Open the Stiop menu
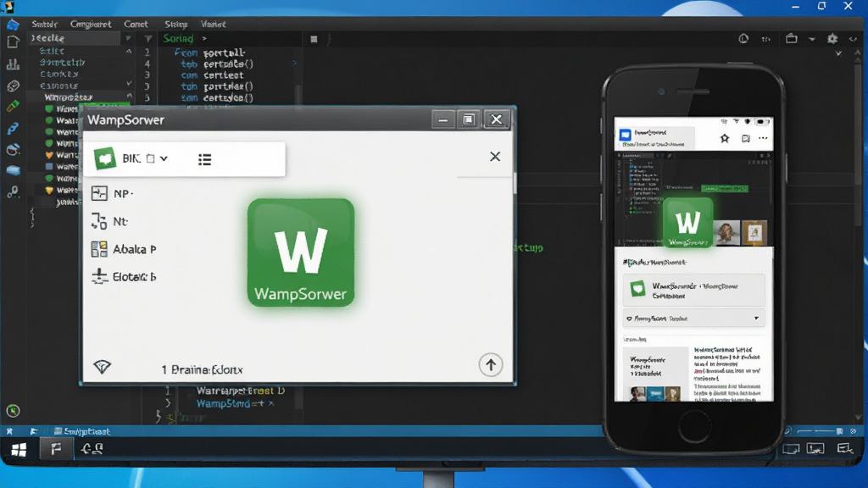The width and height of the screenshot is (868, 488). coord(176,24)
